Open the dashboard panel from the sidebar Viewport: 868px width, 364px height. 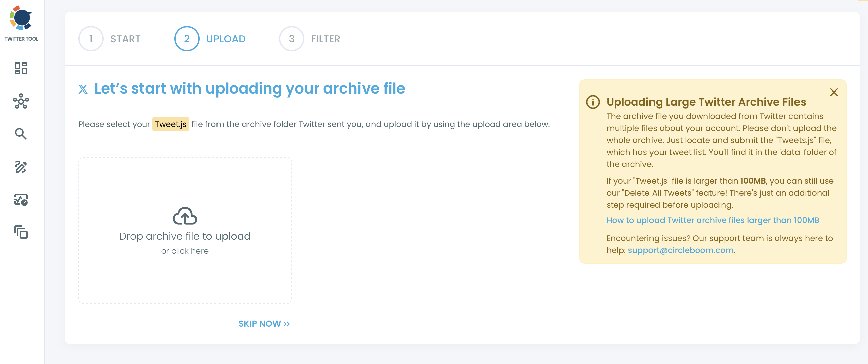coord(22,68)
